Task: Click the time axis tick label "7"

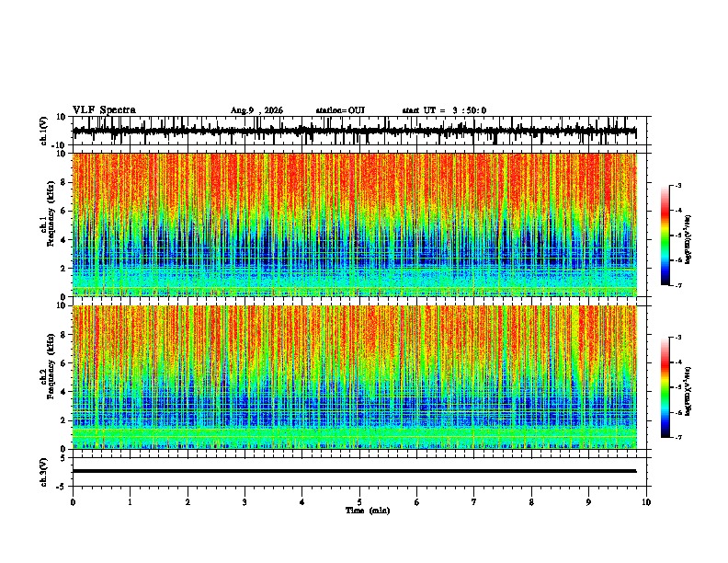Action: [x=474, y=502]
